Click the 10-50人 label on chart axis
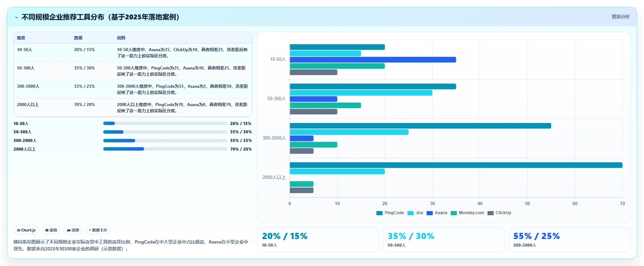This screenshot has width=644, height=266. pyautogui.click(x=278, y=59)
